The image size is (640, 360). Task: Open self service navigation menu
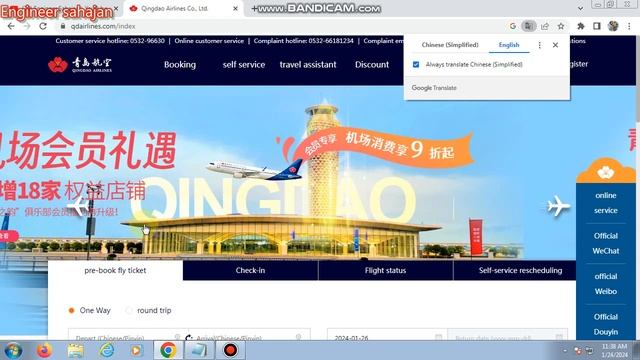244,64
